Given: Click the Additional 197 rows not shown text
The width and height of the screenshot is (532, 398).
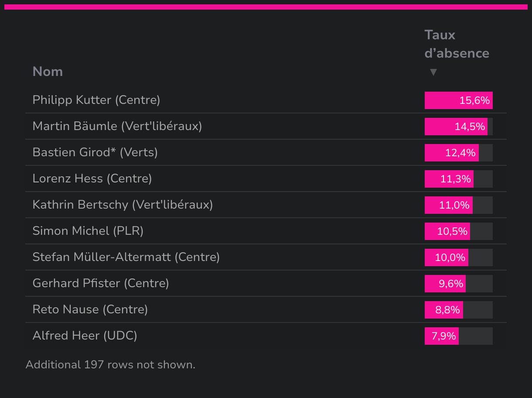Looking at the screenshot, I should coord(110,364).
